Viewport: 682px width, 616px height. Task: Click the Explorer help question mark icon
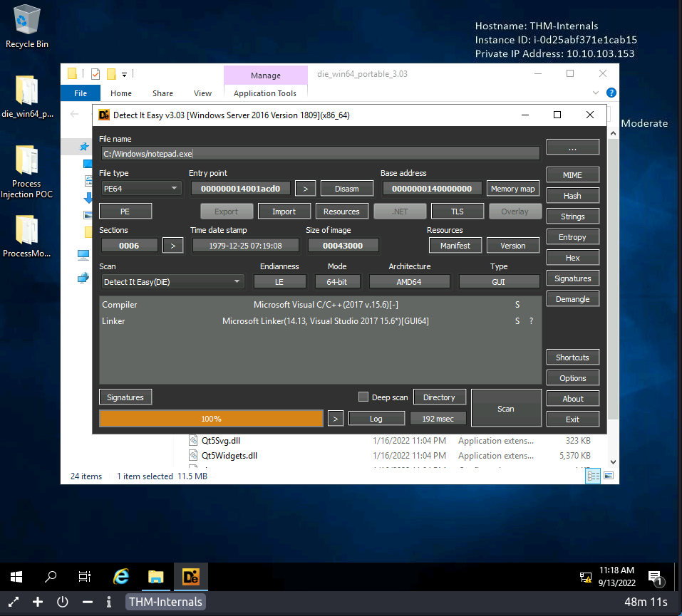pyautogui.click(x=611, y=93)
